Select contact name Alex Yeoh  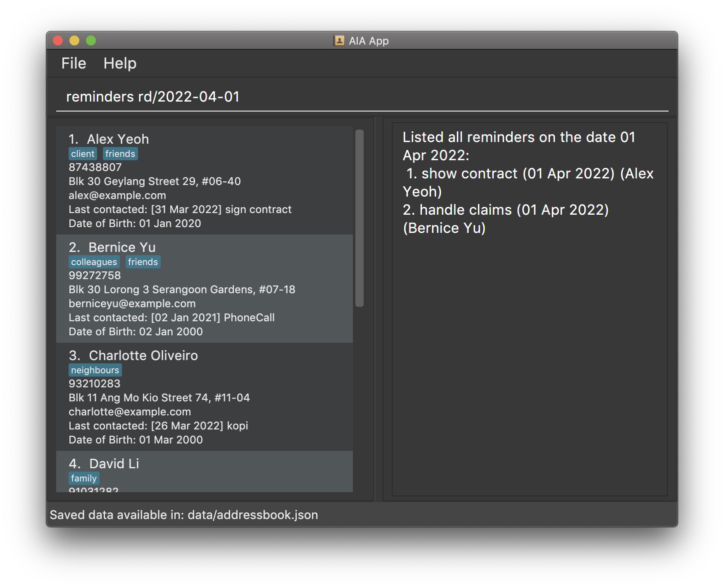(118, 139)
